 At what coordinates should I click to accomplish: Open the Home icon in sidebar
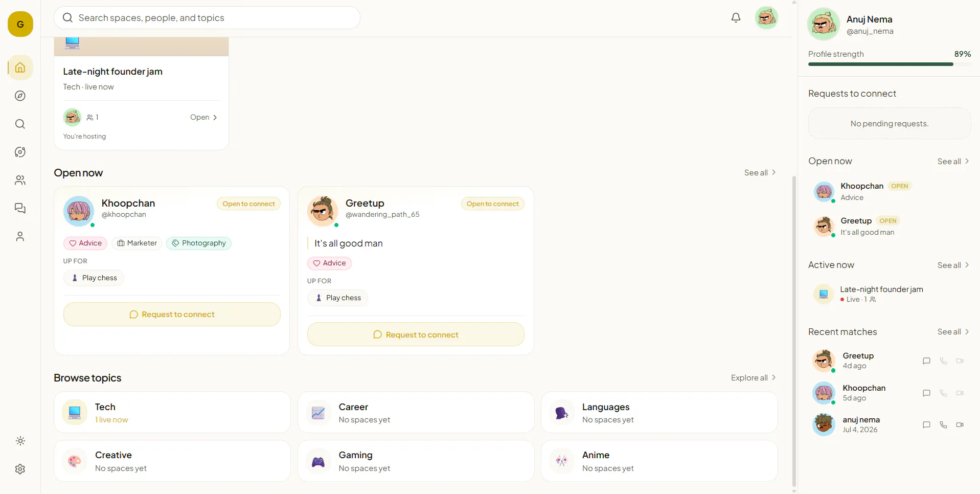(x=20, y=68)
